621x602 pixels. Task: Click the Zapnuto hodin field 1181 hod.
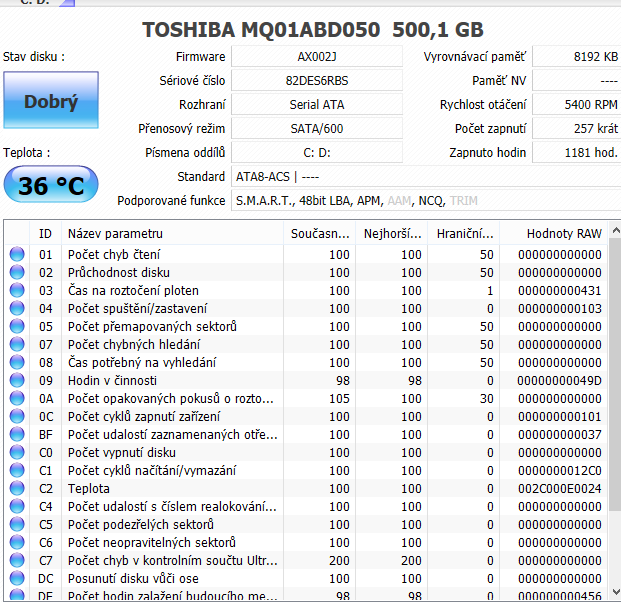[577, 152]
